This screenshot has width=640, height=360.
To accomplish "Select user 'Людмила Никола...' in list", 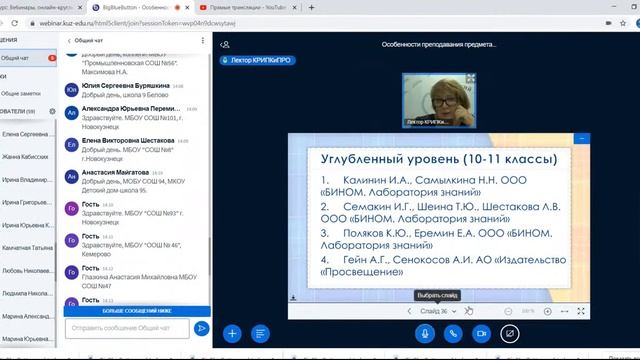I will click(x=28, y=293).
